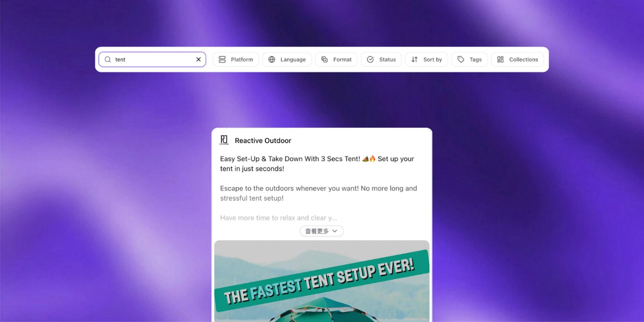644x322 pixels.
Task: Open the Platform filter dropdown
Action: pyautogui.click(x=236, y=59)
